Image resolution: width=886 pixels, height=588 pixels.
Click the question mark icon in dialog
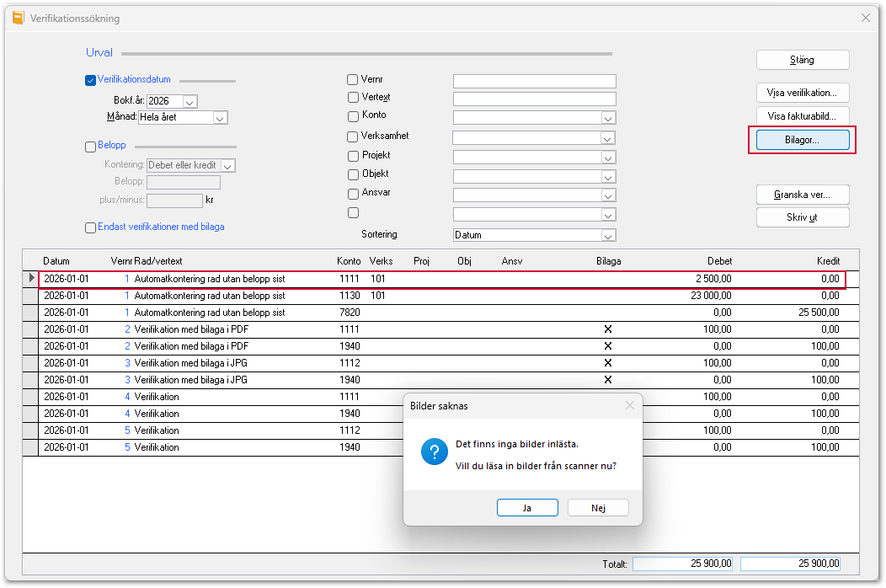(434, 452)
